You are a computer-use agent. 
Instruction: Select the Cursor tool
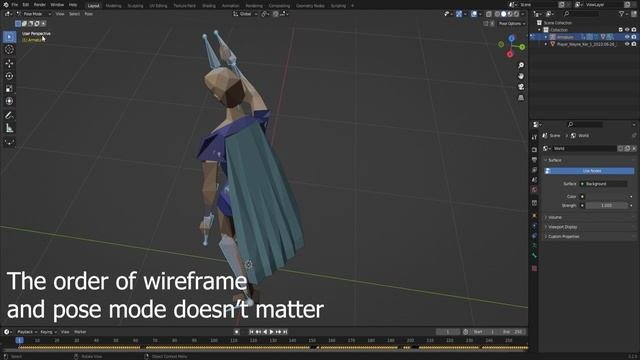9,49
